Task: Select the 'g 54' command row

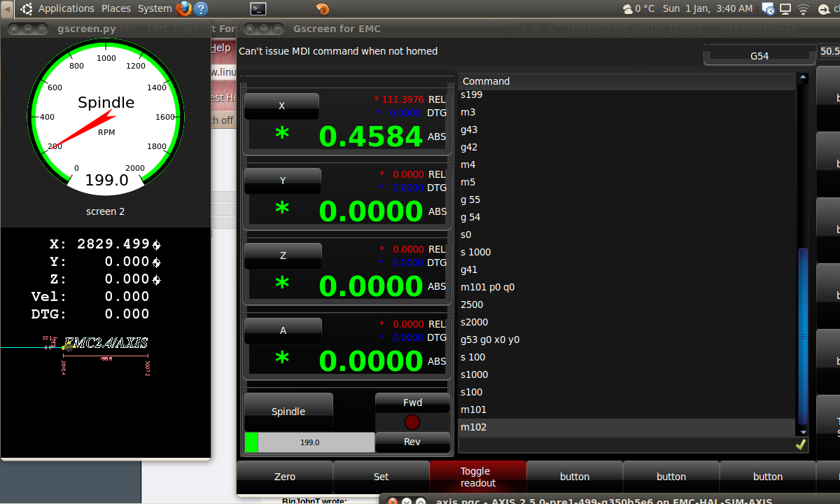Action: coord(627,217)
